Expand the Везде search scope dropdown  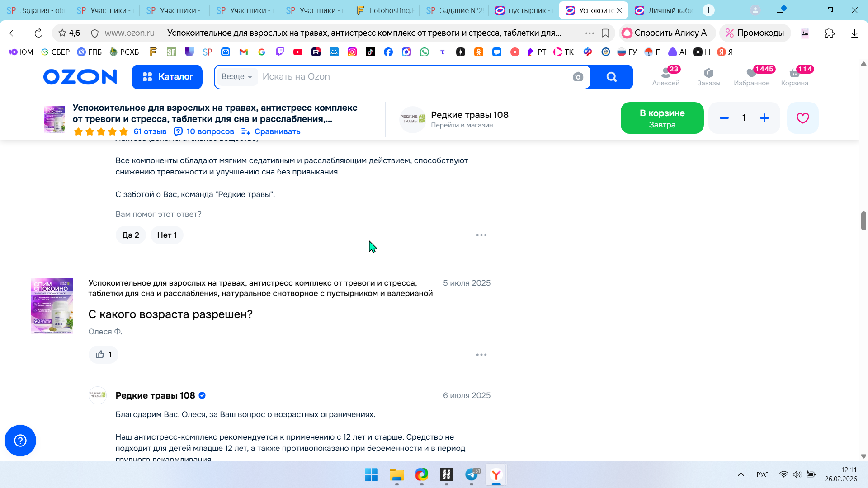click(x=237, y=77)
